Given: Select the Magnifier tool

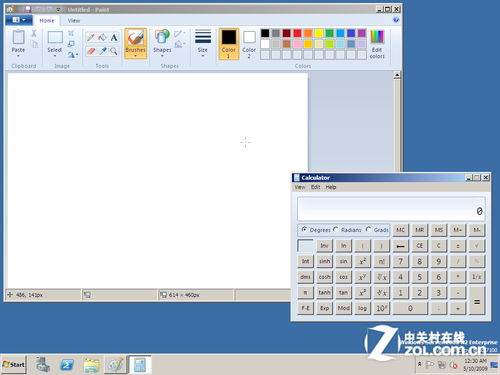Looking at the screenshot, I should pos(114,51).
